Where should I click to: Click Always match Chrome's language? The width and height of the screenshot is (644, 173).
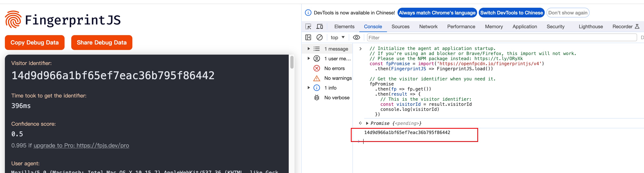[437, 13]
